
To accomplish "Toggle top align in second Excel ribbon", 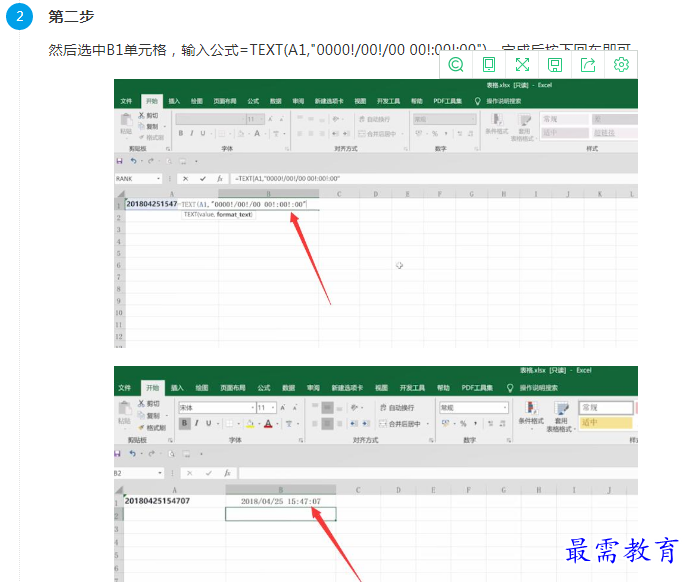I will tap(315, 408).
